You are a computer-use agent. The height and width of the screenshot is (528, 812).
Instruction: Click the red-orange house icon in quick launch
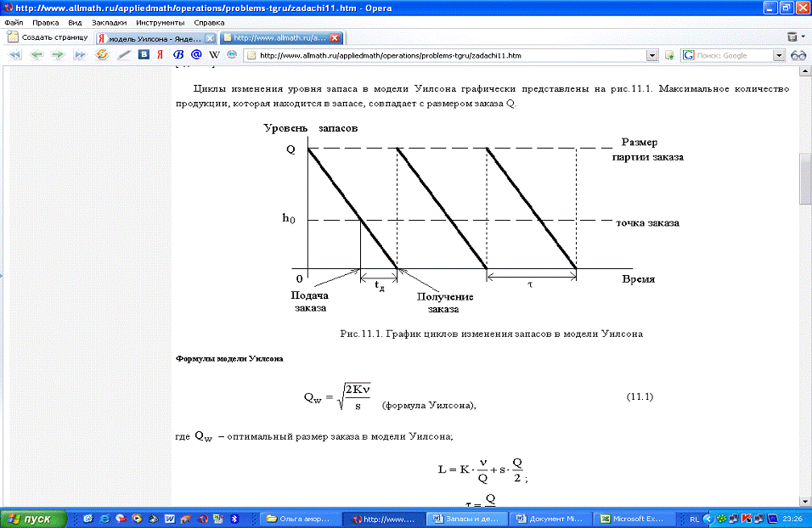point(186,519)
